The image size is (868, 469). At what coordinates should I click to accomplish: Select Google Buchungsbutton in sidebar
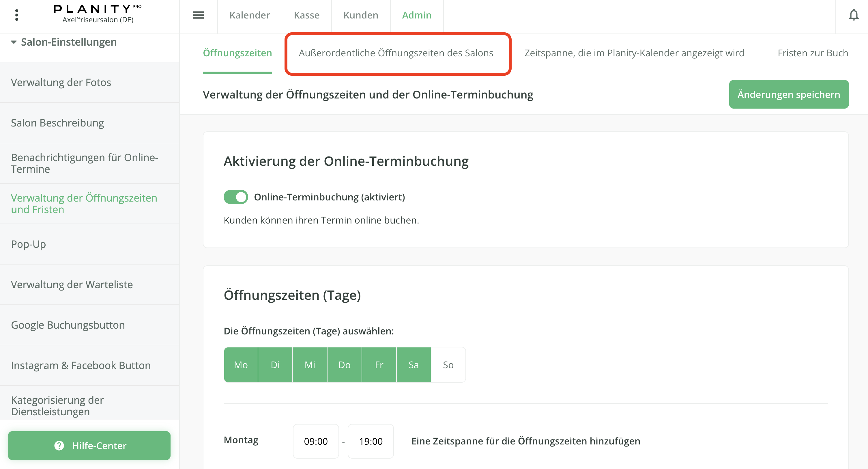tap(68, 325)
